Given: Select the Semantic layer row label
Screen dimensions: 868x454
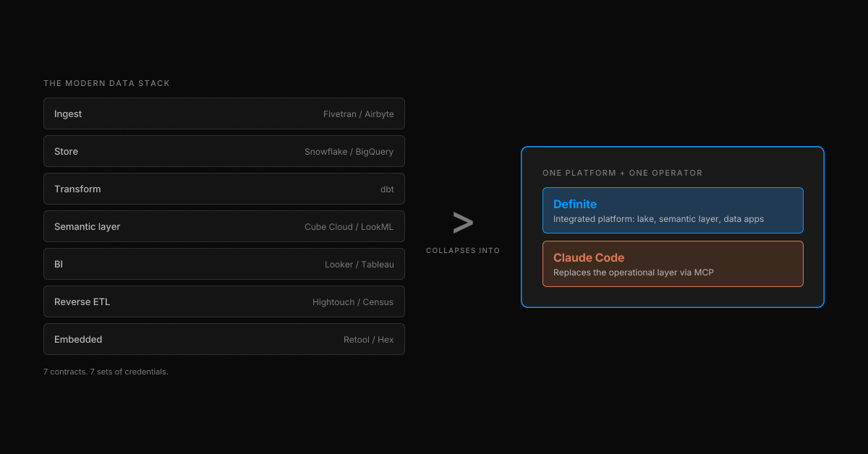Looking at the screenshot, I should click(88, 227).
